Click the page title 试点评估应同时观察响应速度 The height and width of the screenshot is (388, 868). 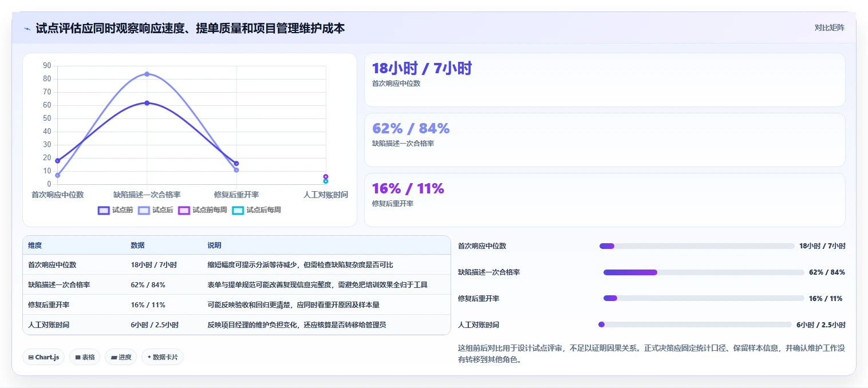[x=190, y=28]
